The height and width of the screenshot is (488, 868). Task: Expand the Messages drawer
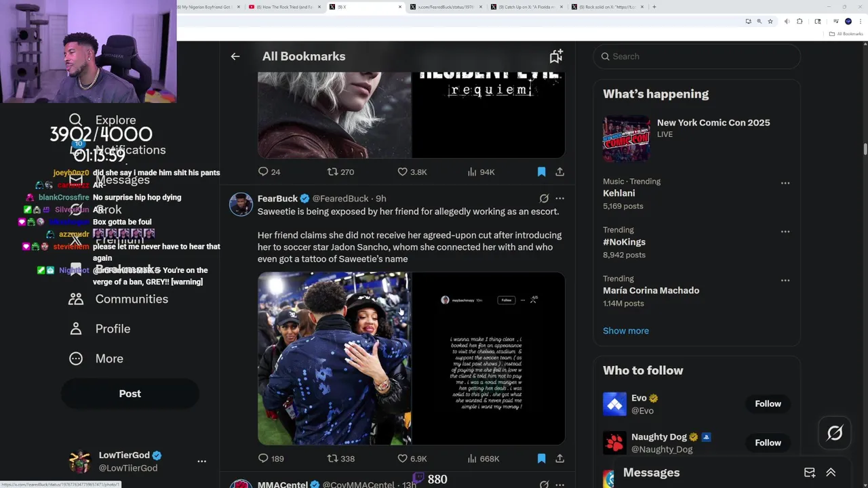pos(831,472)
